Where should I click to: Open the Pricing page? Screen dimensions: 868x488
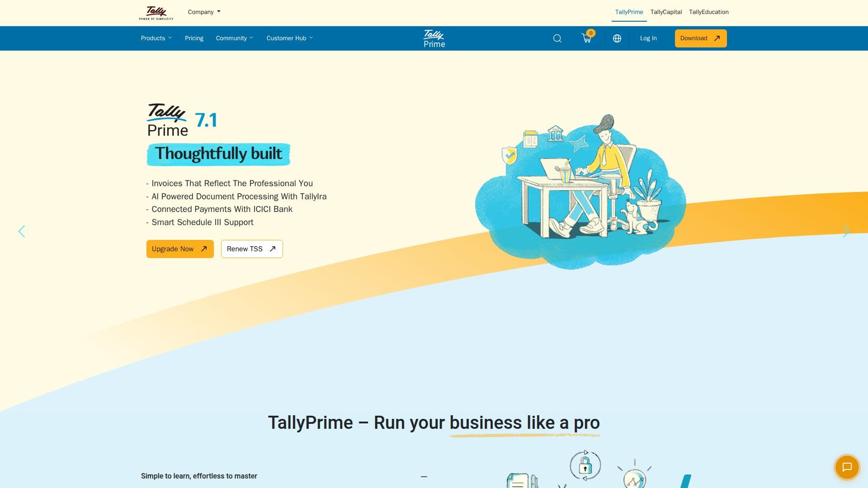tap(194, 38)
